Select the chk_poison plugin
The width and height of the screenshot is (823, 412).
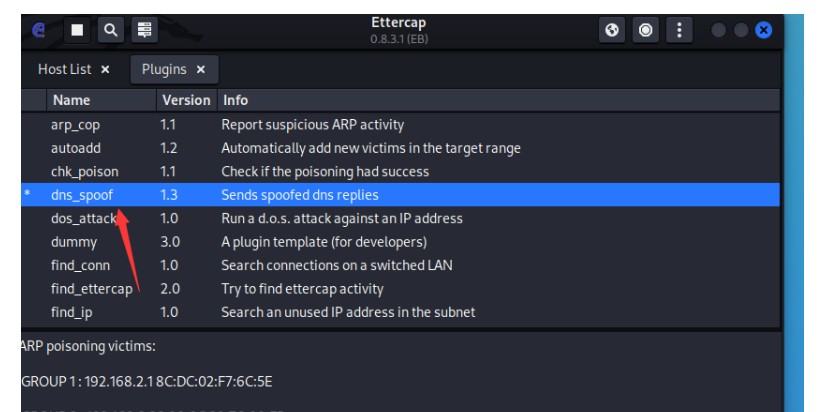(84, 172)
